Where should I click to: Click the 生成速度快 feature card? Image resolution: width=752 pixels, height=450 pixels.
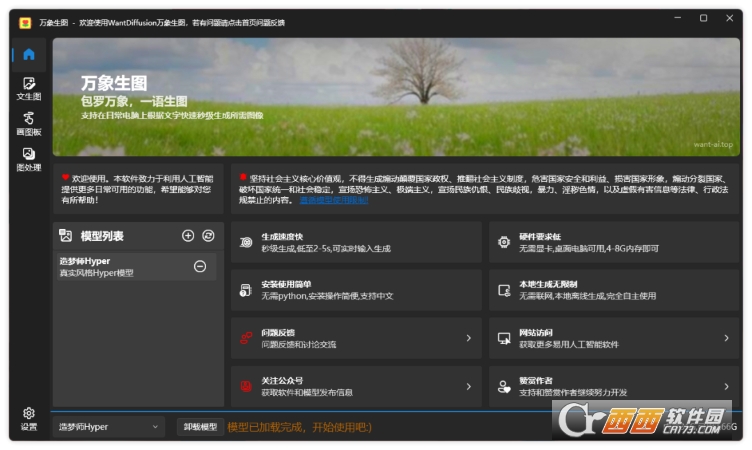(x=356, y=242)
